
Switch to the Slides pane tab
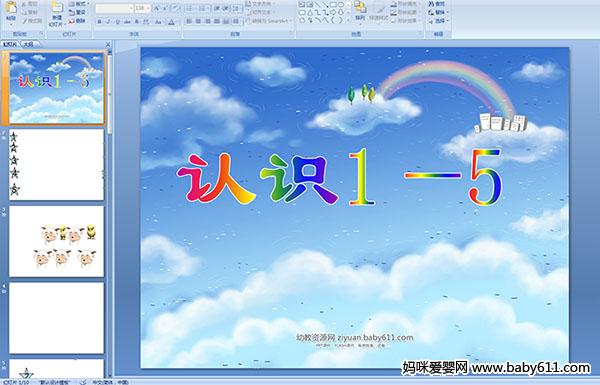coord(10,44)
